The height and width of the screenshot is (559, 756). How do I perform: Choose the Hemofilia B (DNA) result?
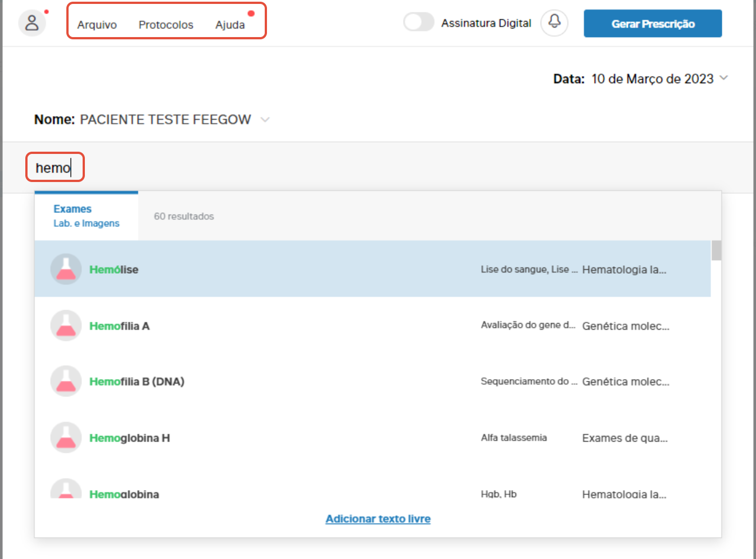pyautogui.click(x=373, y=381)
